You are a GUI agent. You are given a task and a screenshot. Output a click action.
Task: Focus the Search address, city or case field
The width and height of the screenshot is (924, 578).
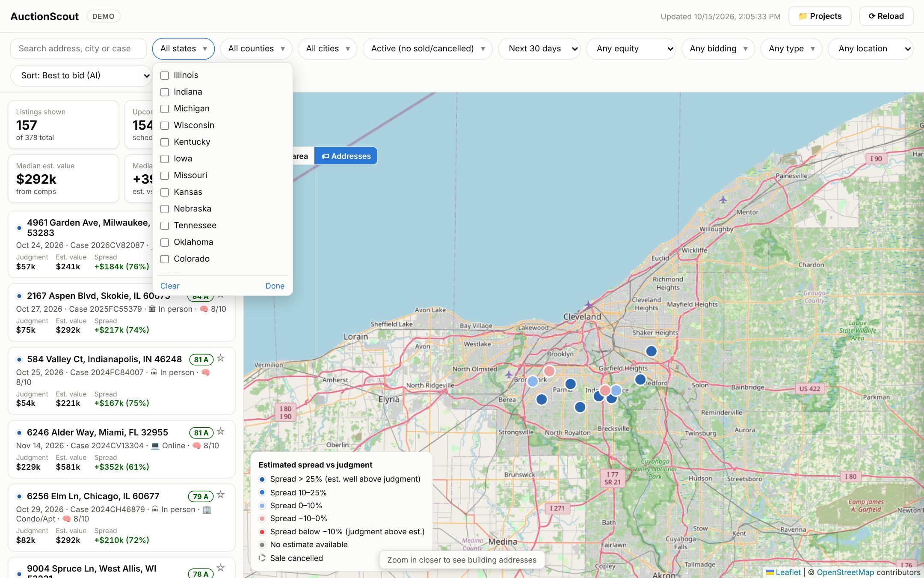coord(79,49)
